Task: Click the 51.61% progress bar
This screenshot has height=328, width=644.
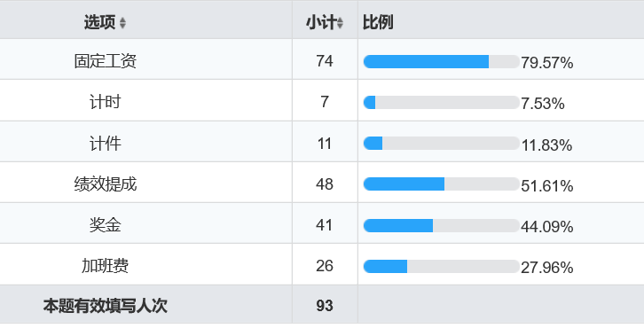Action: tap(441, 184)
